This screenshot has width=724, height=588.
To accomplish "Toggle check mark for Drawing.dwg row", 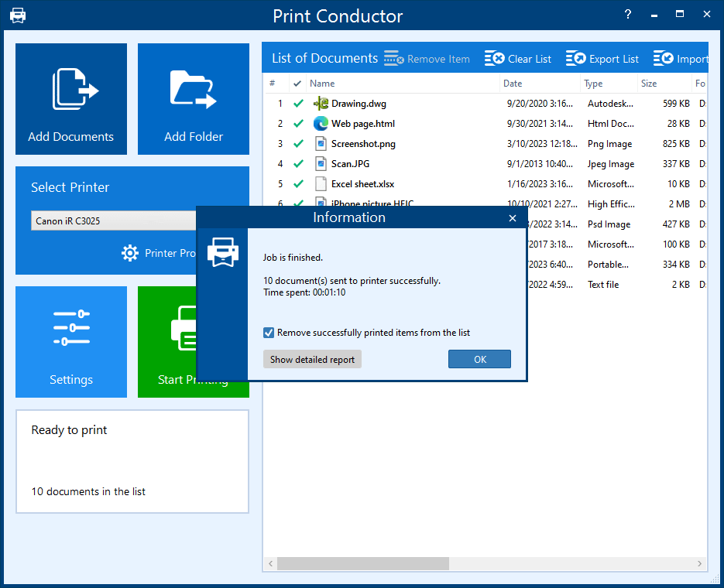I will point(298,104).
